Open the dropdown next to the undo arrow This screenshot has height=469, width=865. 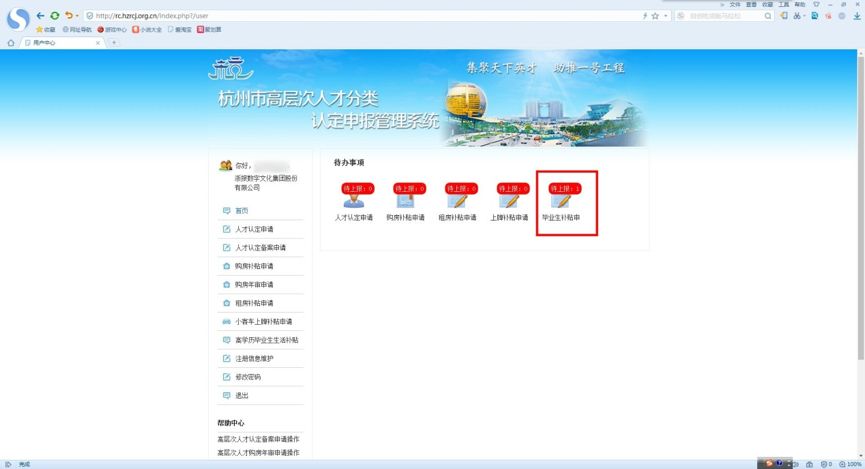point(77,16)
